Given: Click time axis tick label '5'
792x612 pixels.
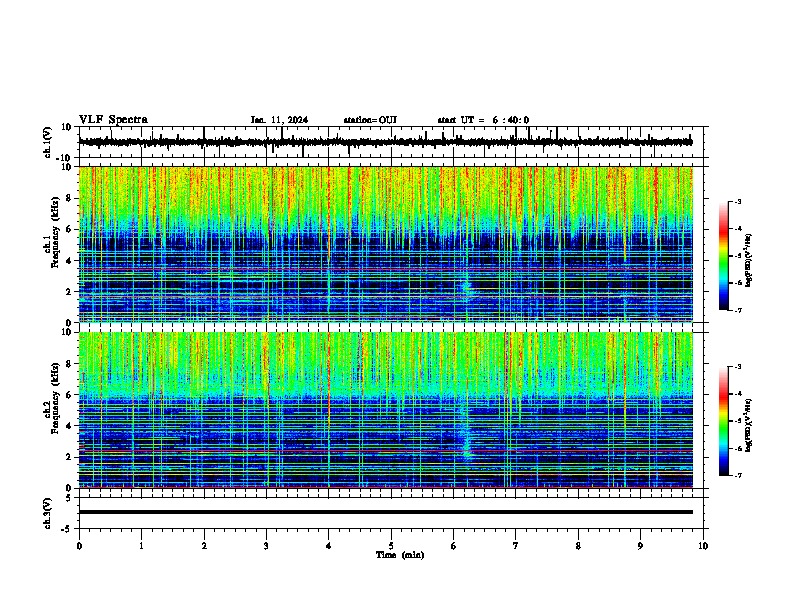Looking at the screenshot, I should [391, 546].
